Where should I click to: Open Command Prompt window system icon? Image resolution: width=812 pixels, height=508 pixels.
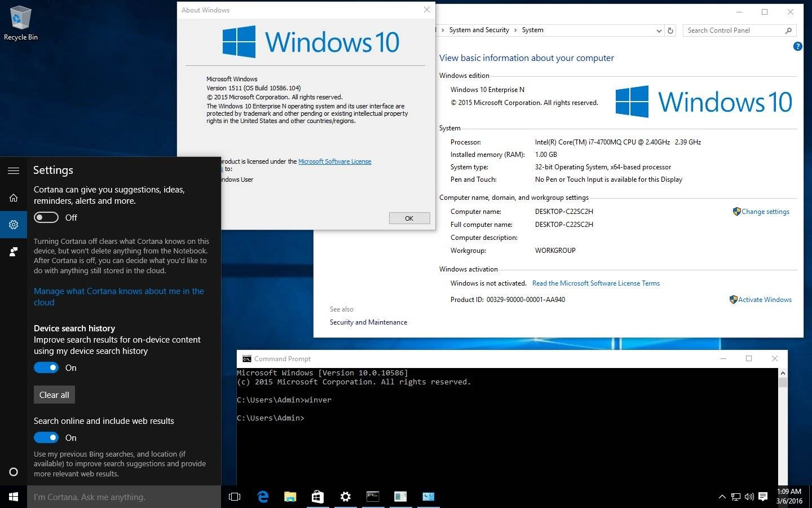[246, 359]
